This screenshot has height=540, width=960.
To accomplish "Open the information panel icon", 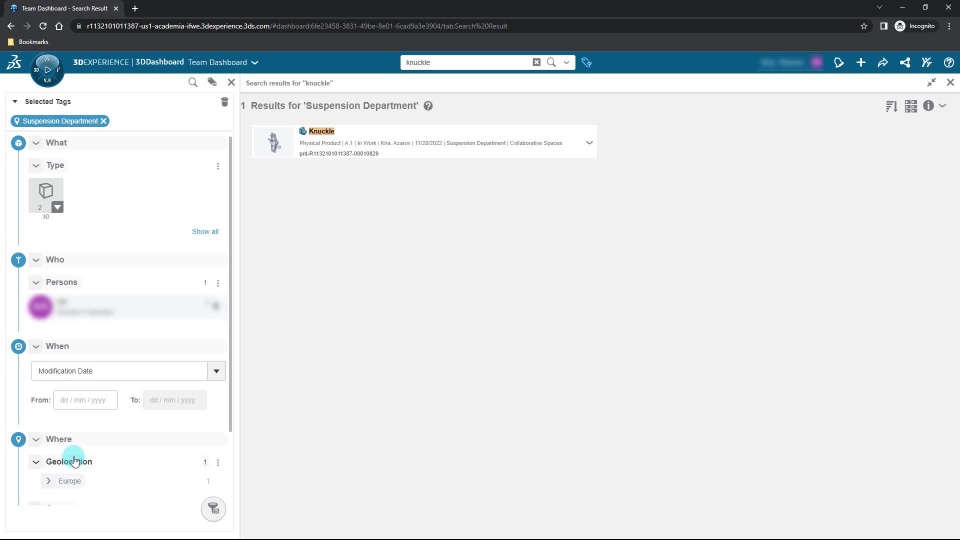I will click(929, 105).
